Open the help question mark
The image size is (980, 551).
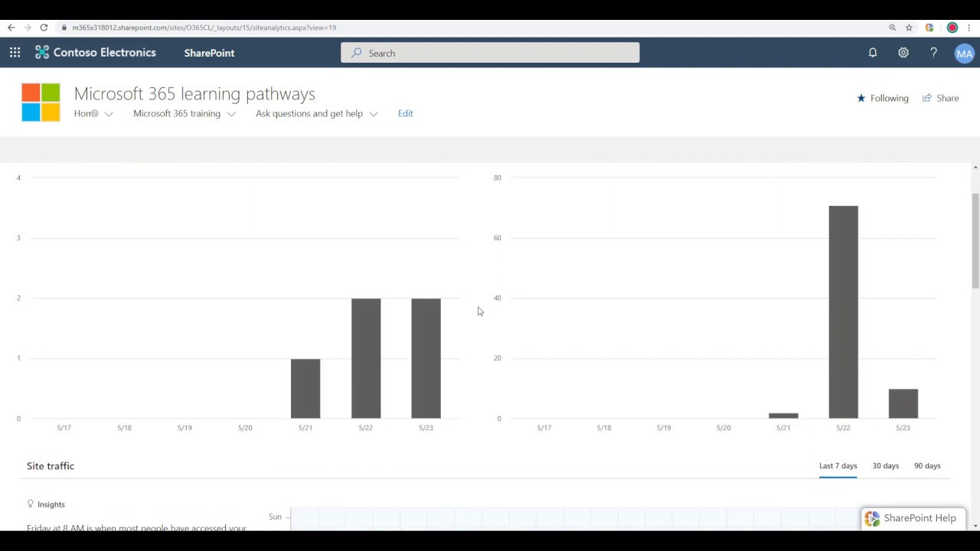tap(933, 53)
